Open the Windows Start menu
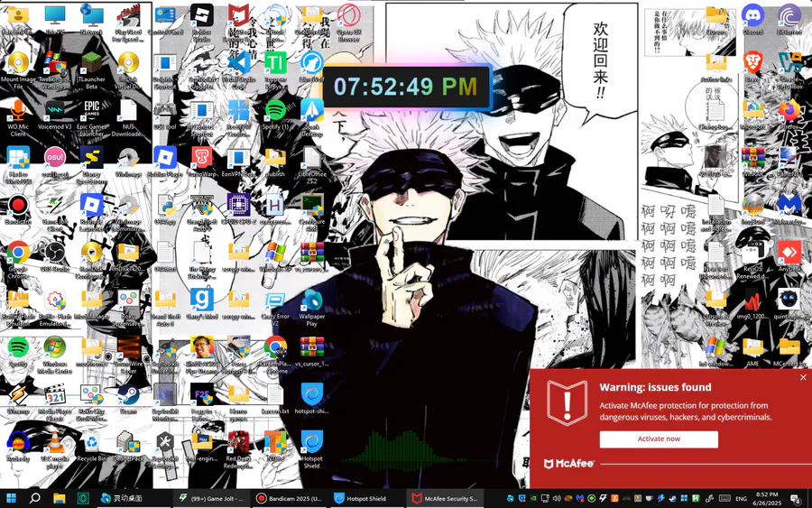 [11, 498]
